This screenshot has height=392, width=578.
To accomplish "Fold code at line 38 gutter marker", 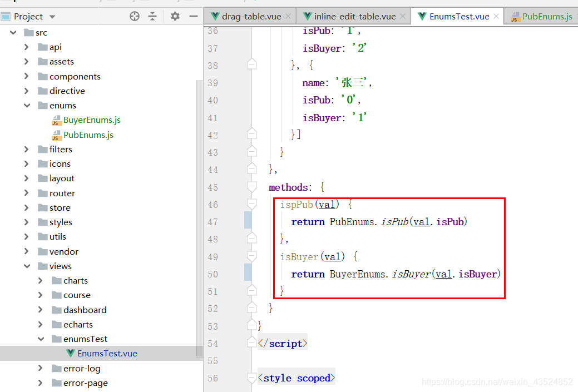I will tap(252, 65).
